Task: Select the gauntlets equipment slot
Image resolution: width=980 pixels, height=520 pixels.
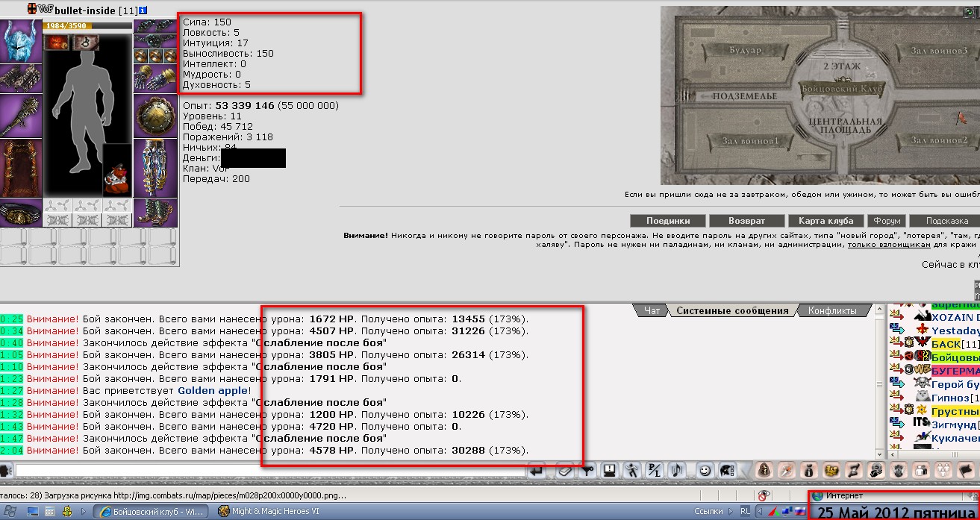Action: (x=157, y=78)
